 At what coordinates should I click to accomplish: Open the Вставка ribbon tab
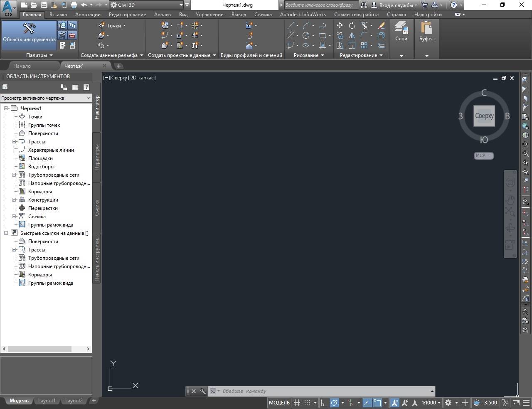point(58,14)
